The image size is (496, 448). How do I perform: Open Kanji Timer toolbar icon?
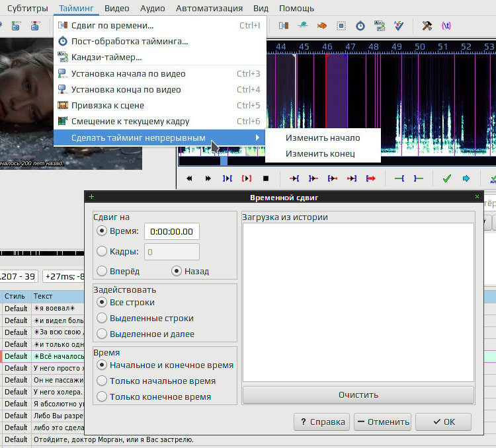pos(380,26)
